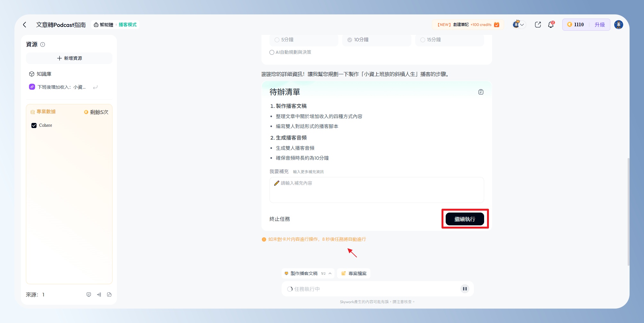Select the 5分鐘 duration option
The image size is (644, 323).
click(277, 40)
